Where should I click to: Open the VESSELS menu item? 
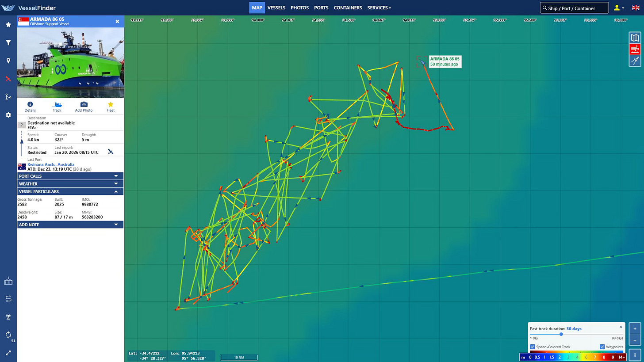[276, 8]
